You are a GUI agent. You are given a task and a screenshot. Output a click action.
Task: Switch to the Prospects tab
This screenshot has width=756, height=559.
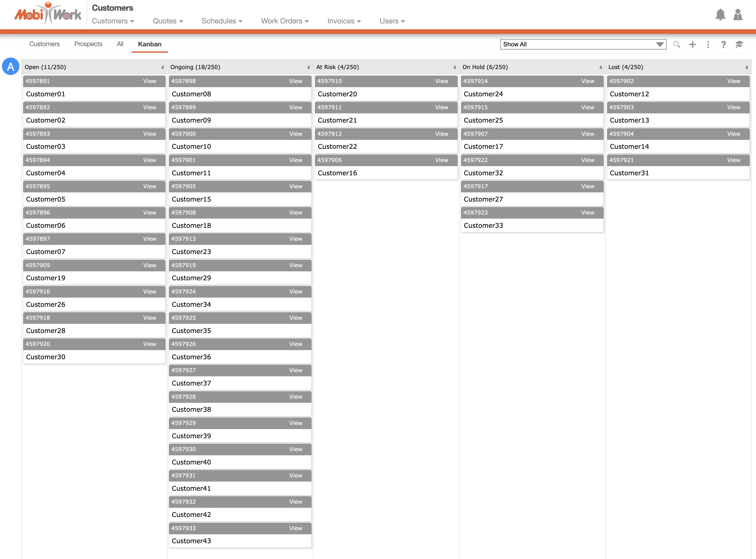pos(88,44)
